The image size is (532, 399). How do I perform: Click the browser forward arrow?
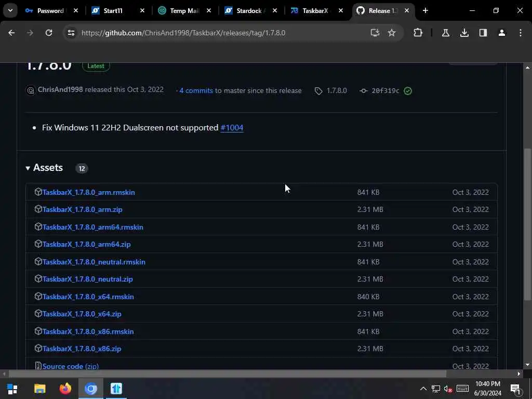30,33
